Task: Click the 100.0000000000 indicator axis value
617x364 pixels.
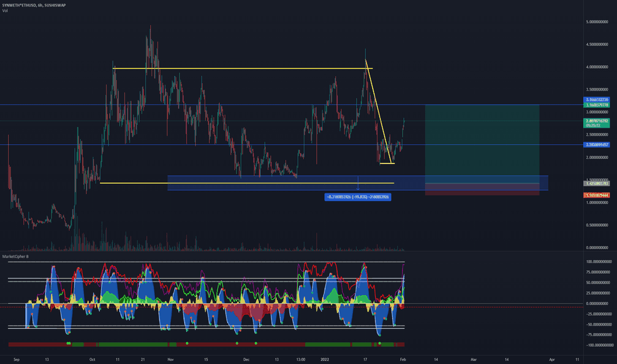Action: point(599,261)
